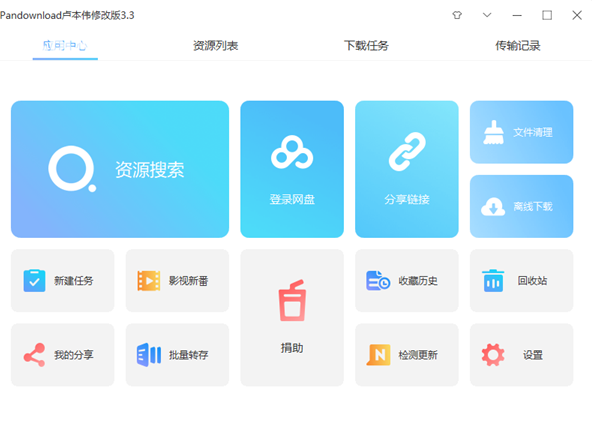Viewport: 592px width, 425px height.
Task: Click the red cup icon for 捐助
Action: coord(292,300)
